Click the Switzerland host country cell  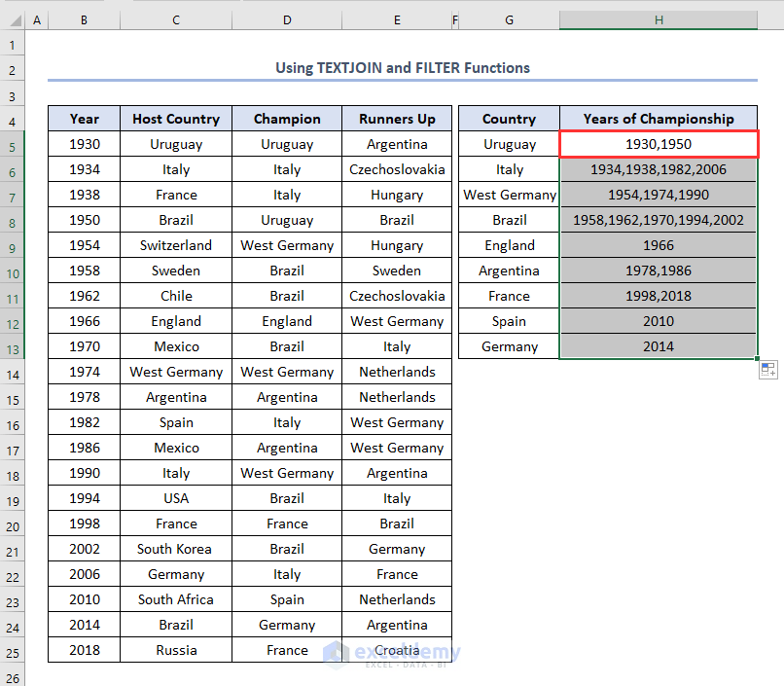pyautogui.click(x=176, y=245)
